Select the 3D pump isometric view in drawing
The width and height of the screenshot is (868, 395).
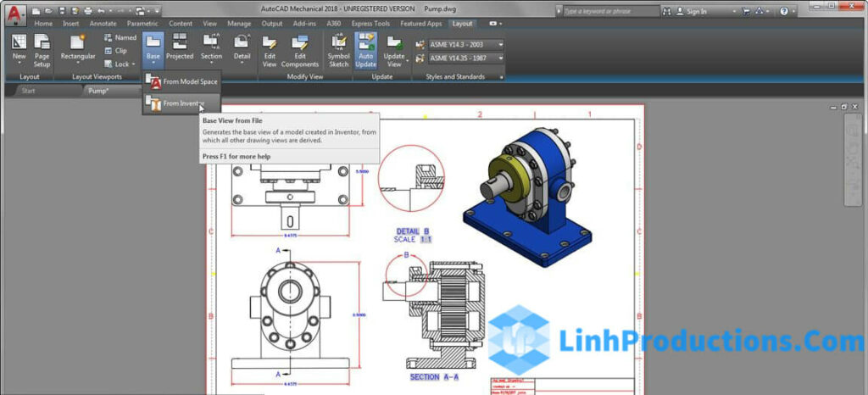click(529, 197)
